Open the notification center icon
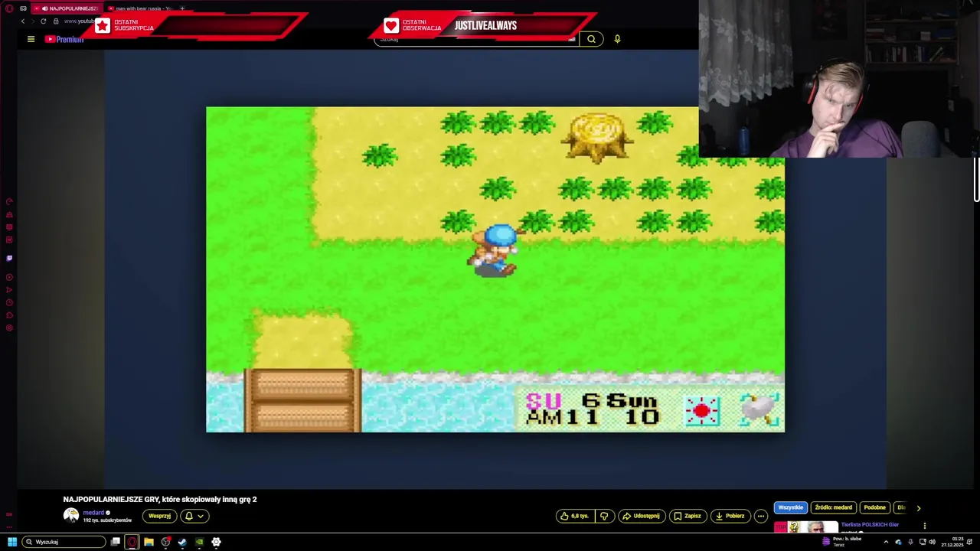The image size is (980, 551). (x=970, y=542)
